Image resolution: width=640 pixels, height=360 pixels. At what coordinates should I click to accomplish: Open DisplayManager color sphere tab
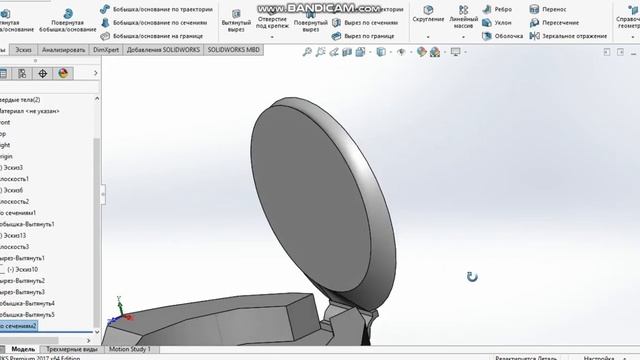click(63, 73)
